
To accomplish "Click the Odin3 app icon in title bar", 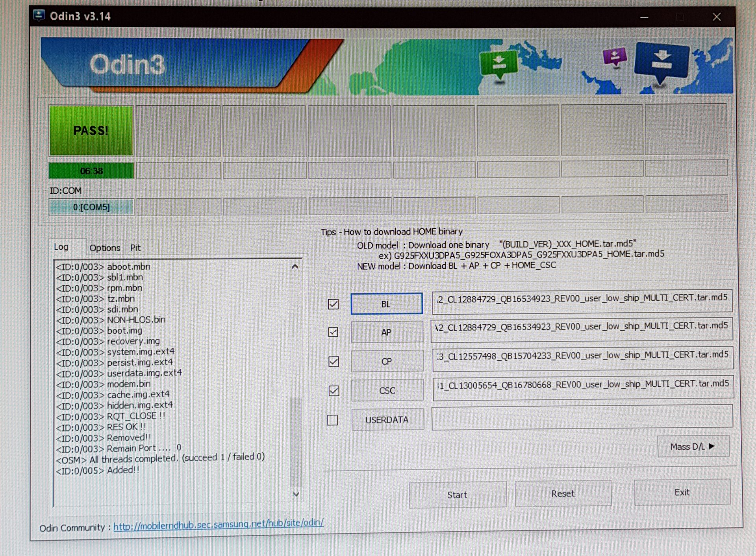I will point(39,16).
